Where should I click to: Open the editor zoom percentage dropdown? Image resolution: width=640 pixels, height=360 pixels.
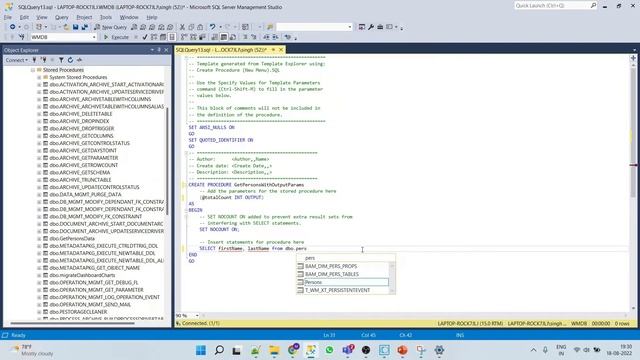197,316
